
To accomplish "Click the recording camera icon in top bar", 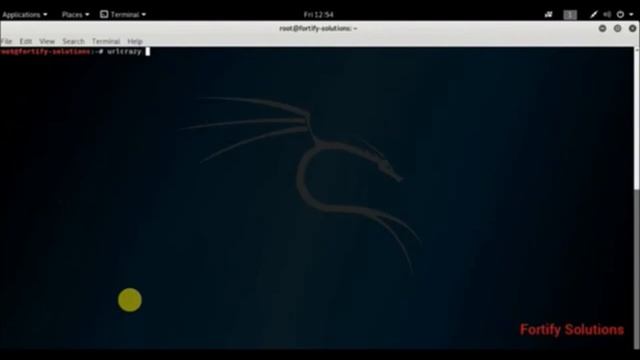I will tap(548, 15).
